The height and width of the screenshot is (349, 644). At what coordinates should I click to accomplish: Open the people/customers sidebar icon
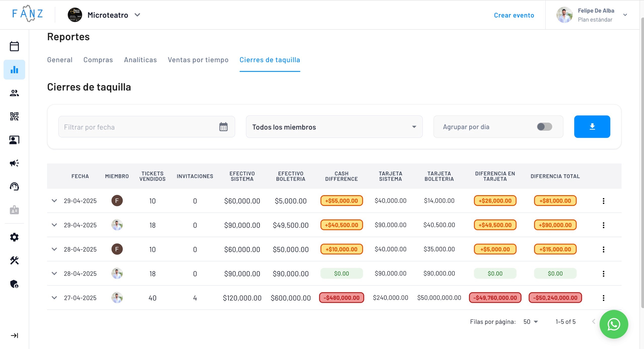click(x=14, y=93)
